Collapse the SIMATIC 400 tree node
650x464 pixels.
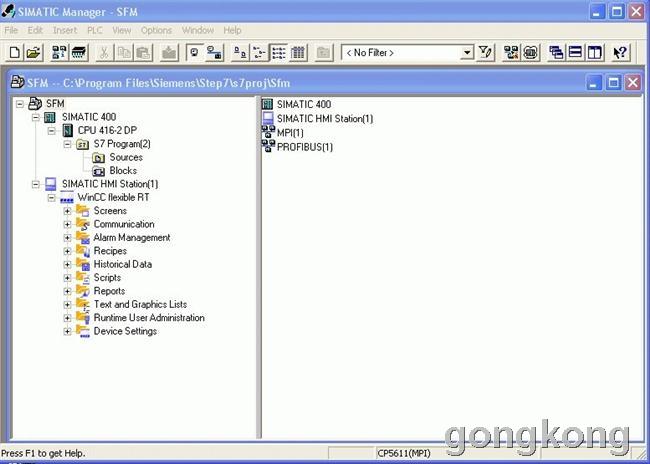[36, 117]
